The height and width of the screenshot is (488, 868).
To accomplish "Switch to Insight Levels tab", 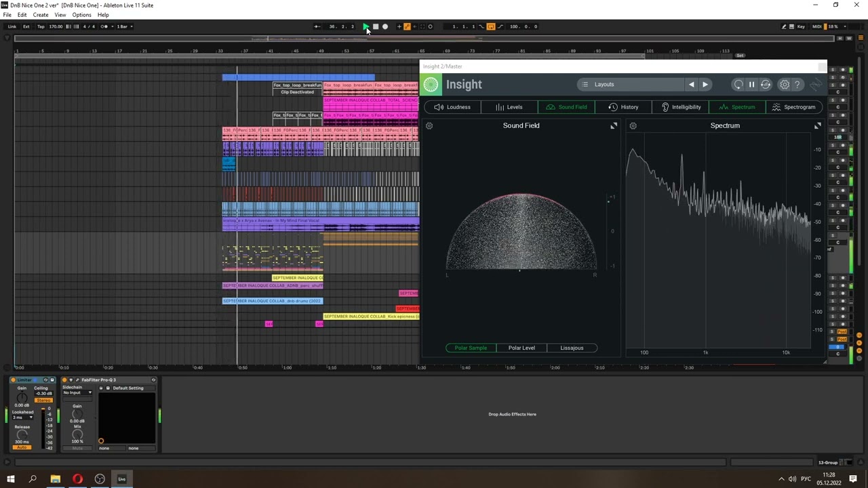I will click(509, 107).
